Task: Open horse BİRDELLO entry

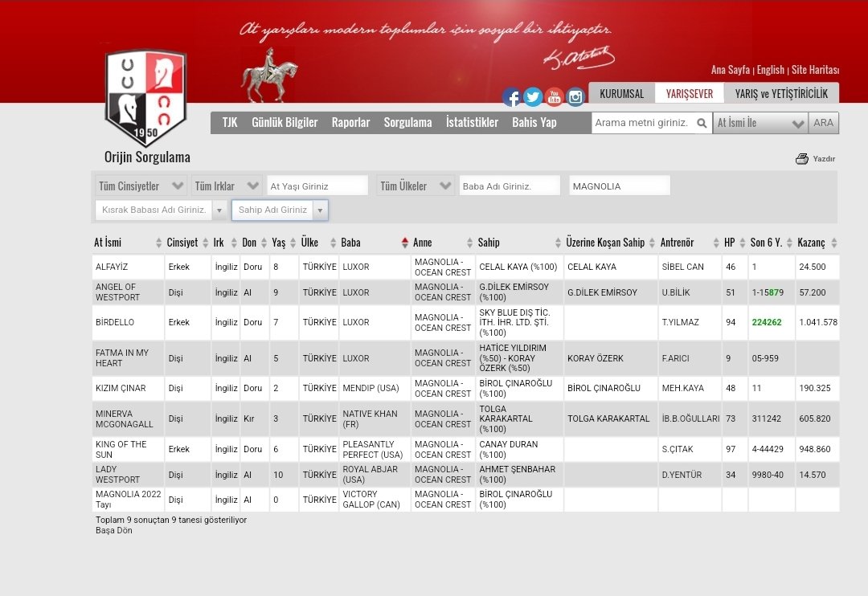Action: point(115,322)
